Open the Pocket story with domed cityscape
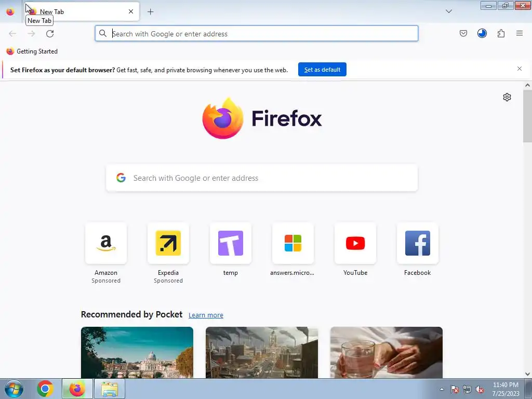Screen dimensions: 532x399 click(137, 353)
